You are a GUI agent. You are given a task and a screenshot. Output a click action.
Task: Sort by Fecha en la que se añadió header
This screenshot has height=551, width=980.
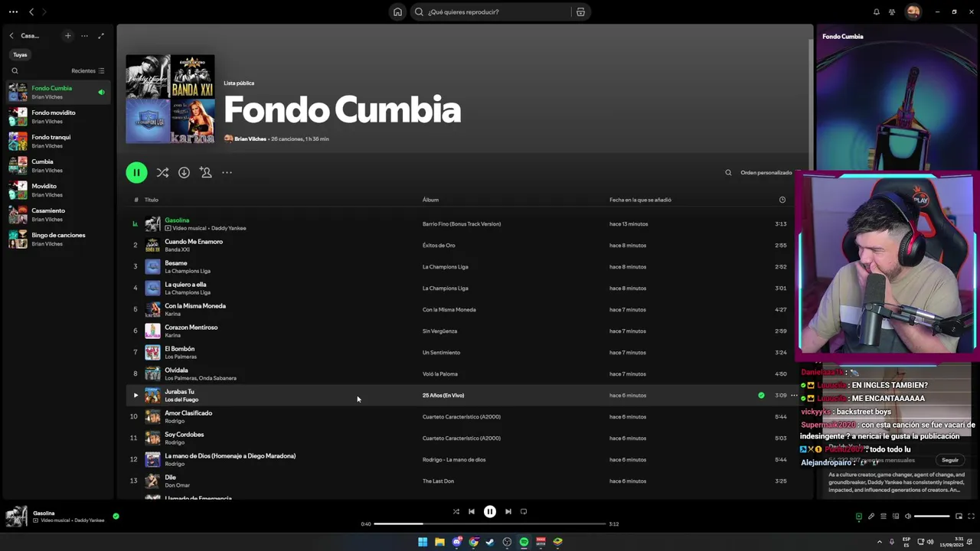[640, 200]
